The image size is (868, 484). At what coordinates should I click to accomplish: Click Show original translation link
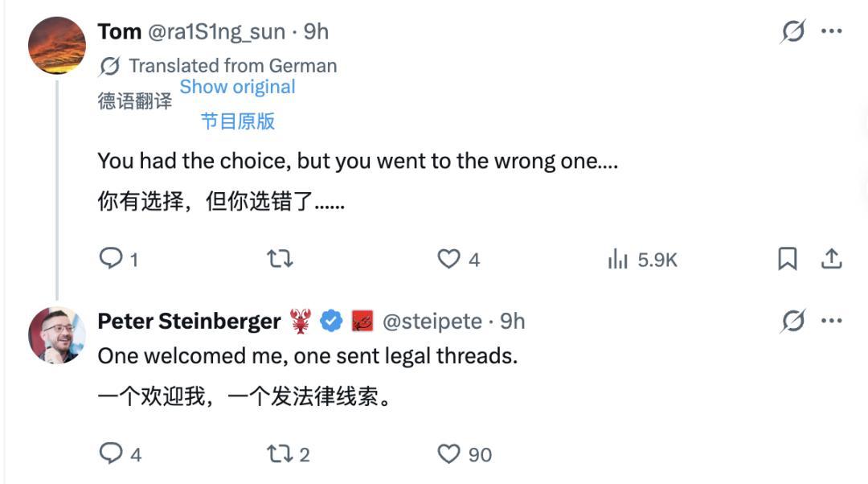(x=237, y=87)
